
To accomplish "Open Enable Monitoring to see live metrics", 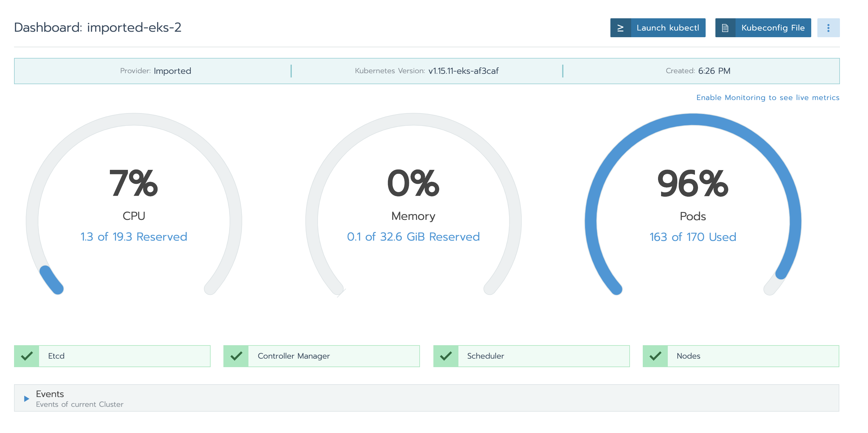I will [x=768, y=98].
